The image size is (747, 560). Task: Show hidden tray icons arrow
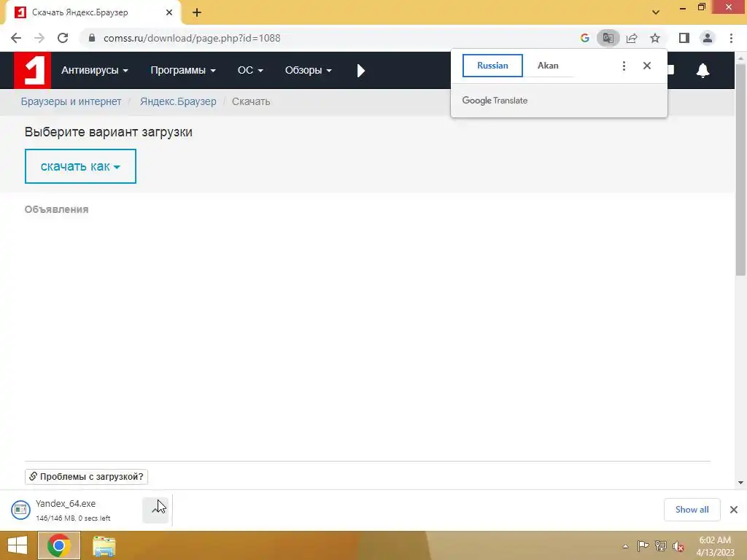tap(625, 546)
